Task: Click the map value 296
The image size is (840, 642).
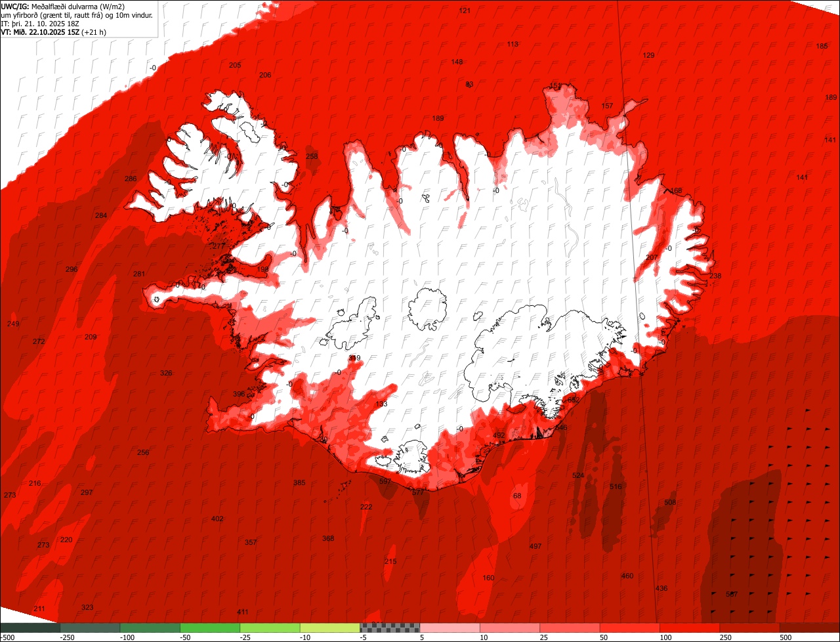Action: [72, 269]
